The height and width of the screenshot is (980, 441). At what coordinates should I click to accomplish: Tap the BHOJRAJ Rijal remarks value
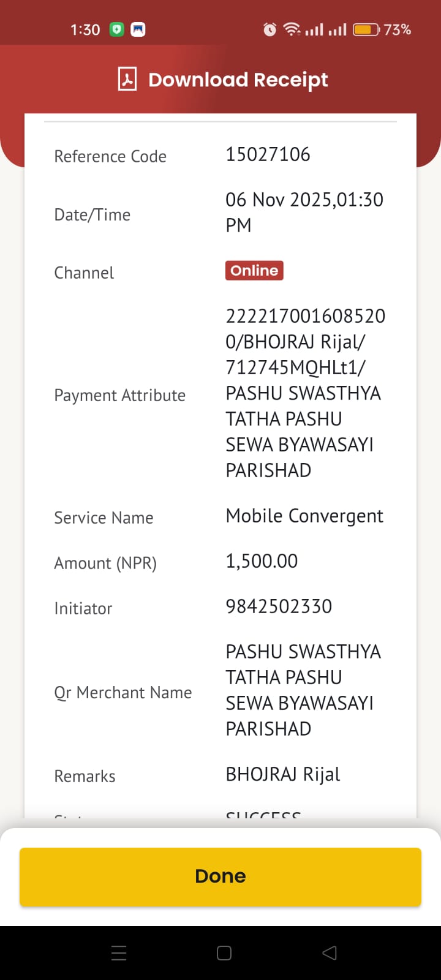(283, 775)
